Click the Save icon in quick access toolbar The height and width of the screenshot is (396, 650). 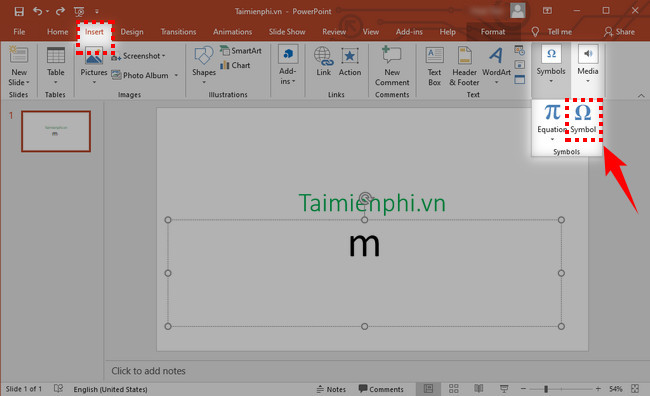point(19,11)
